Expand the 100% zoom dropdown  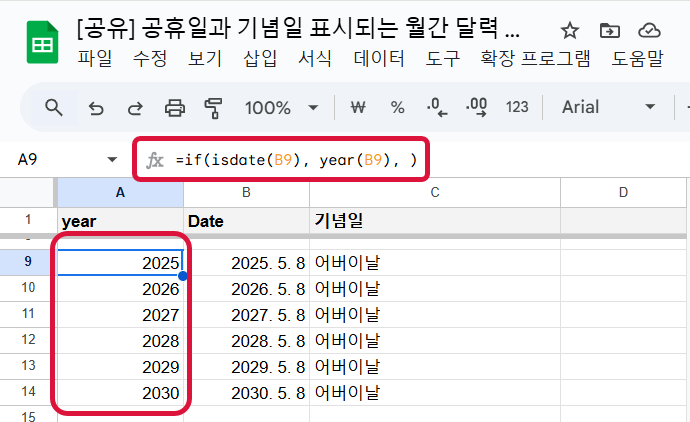pyautogui.click(x=313, y=107)
